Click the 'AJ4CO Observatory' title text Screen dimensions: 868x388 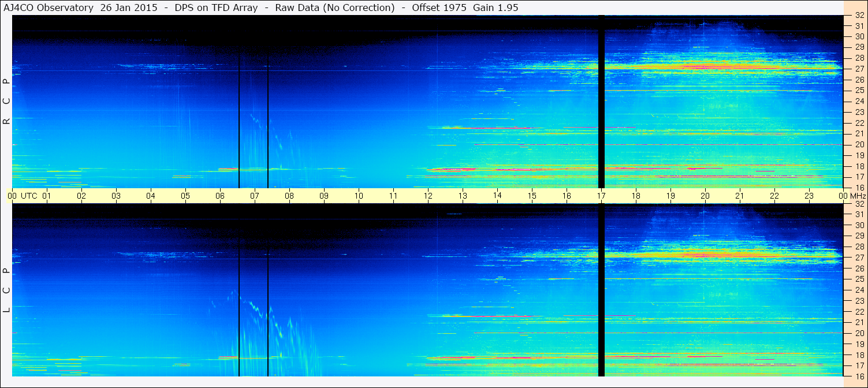point(49,8)
